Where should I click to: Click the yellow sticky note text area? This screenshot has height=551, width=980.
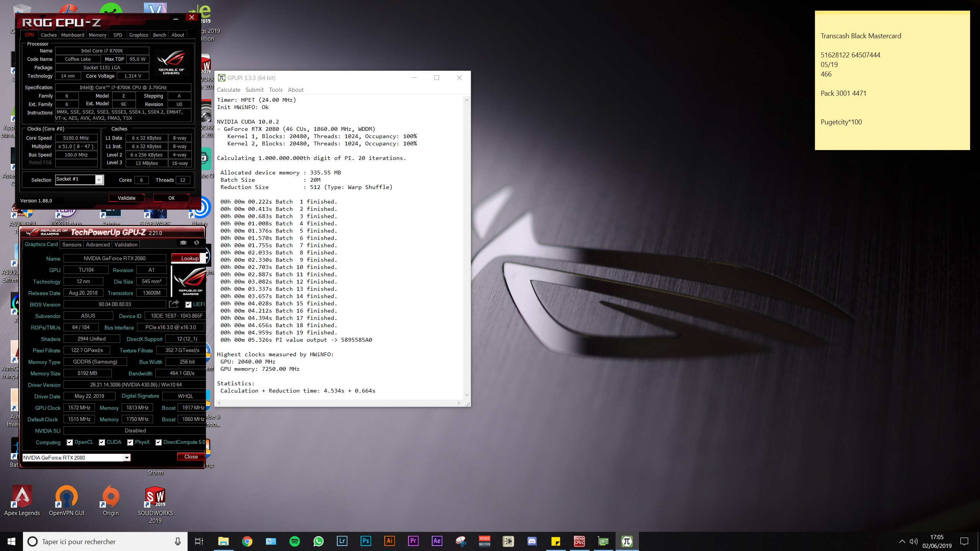892,82
